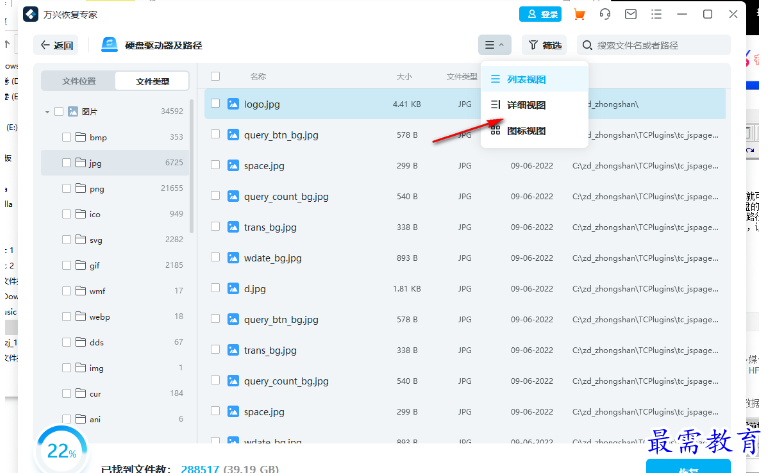Viewport: 769px width, 473px height.
Task: Check the box for logo.jpg
Action: (215, 103)
